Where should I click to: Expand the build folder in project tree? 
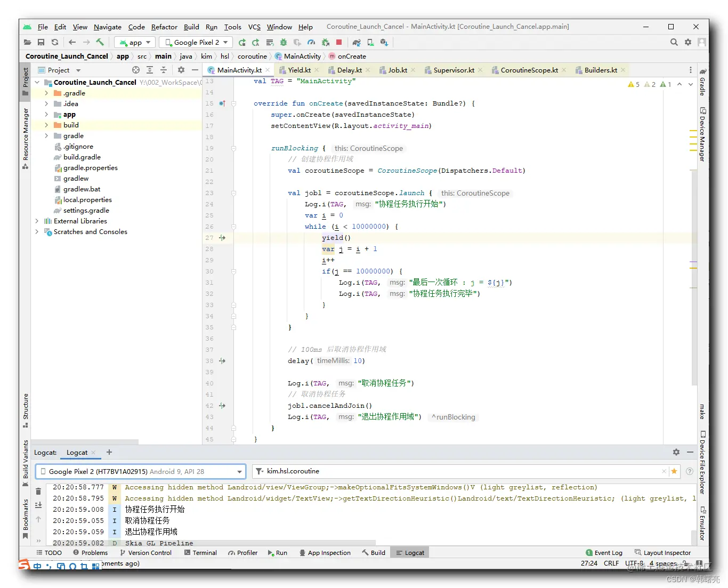tap(46, 125)
